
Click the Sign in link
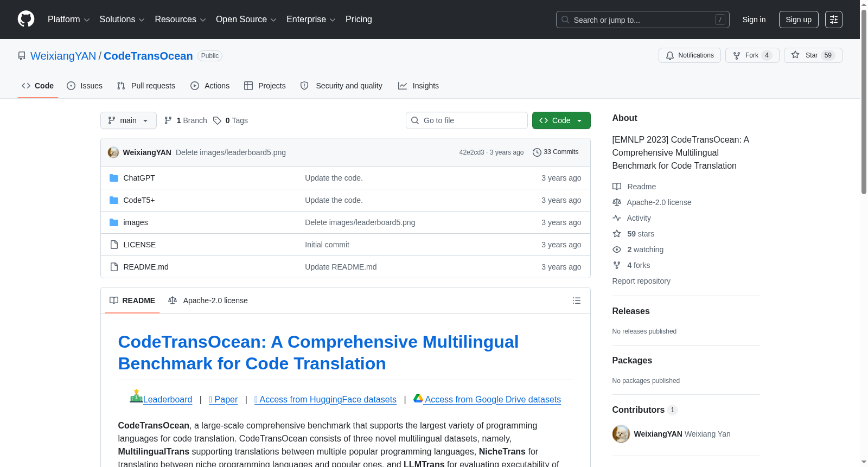[x=754, y=20]
